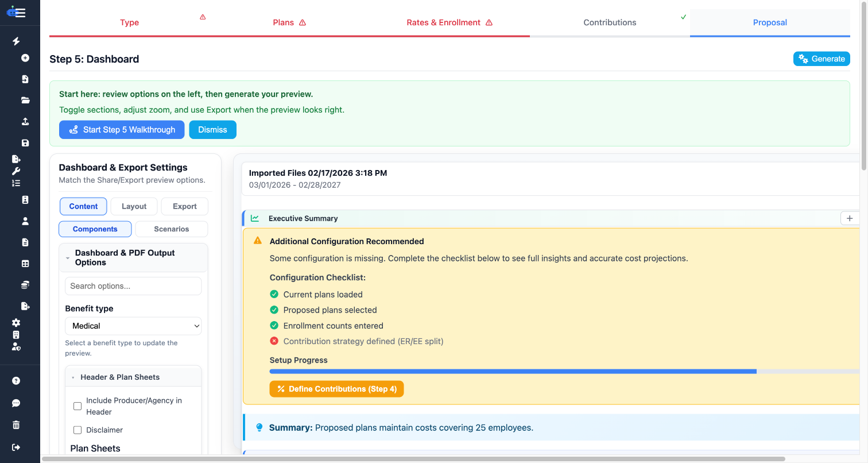Open the Layout settings tab
This screenshot has height=463, width=868.
pos(134,206)
